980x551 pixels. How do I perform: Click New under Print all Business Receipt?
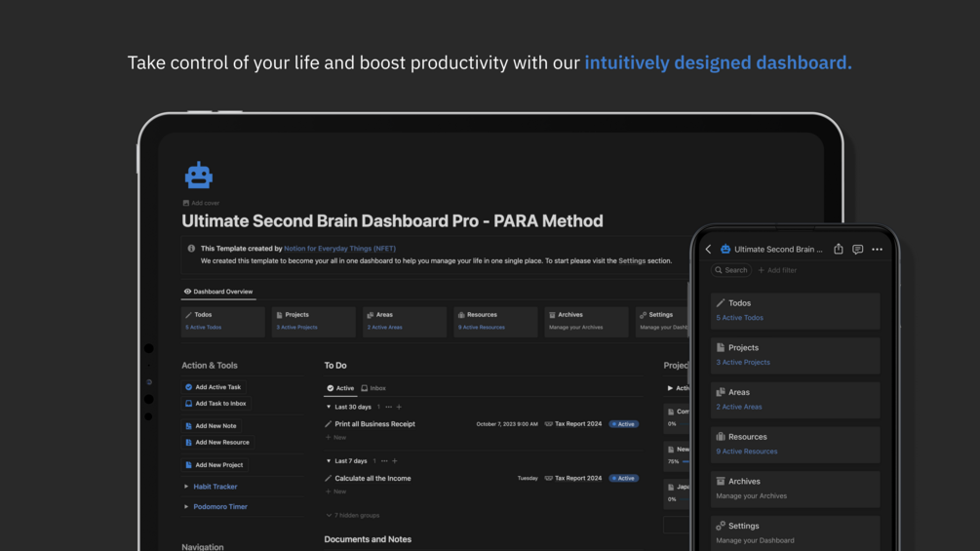point(335,437)
